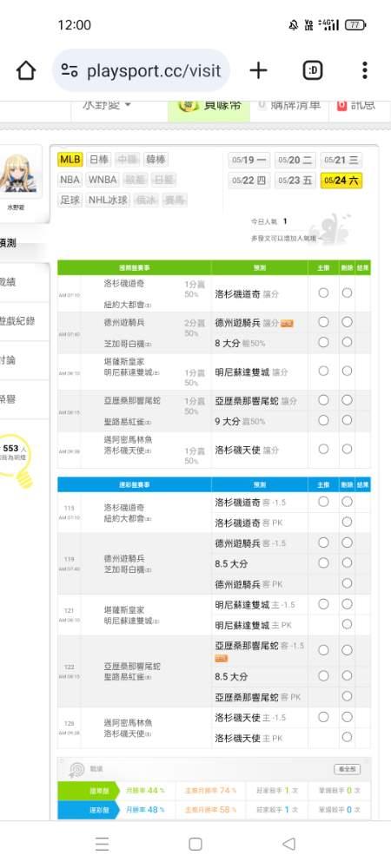Mark 明尼蘇達雙城 讓分 as 主推
Image resolution: width=391 pixels, height=868 pixels.
(323, 371)
